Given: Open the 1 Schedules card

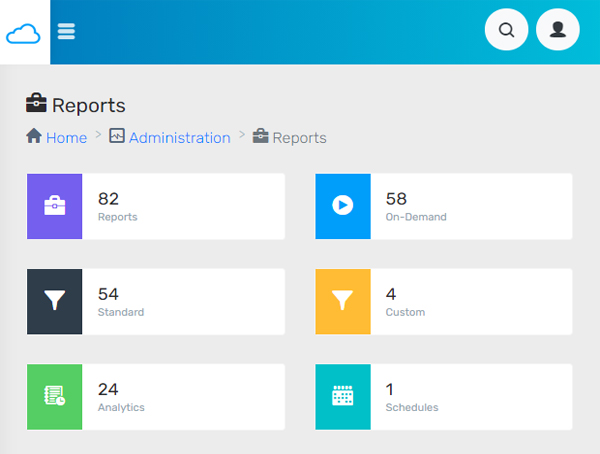Looking at the screenshot, I should click(444, 397).
